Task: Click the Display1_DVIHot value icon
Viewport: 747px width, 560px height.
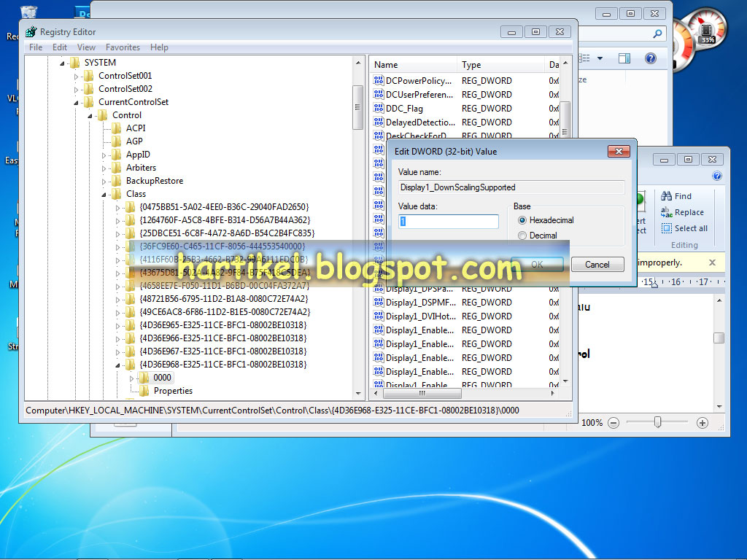Action: (x=379, y=316)
